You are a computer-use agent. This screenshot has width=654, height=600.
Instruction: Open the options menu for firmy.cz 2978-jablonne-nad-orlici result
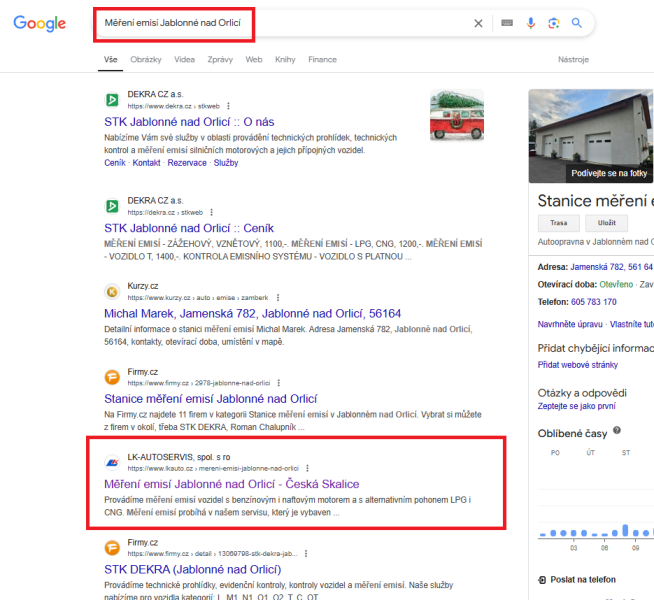click(x=279, y=383)
